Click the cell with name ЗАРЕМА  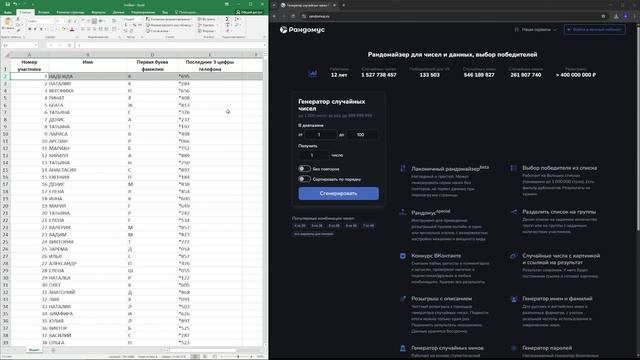click(x=88, y=249)
